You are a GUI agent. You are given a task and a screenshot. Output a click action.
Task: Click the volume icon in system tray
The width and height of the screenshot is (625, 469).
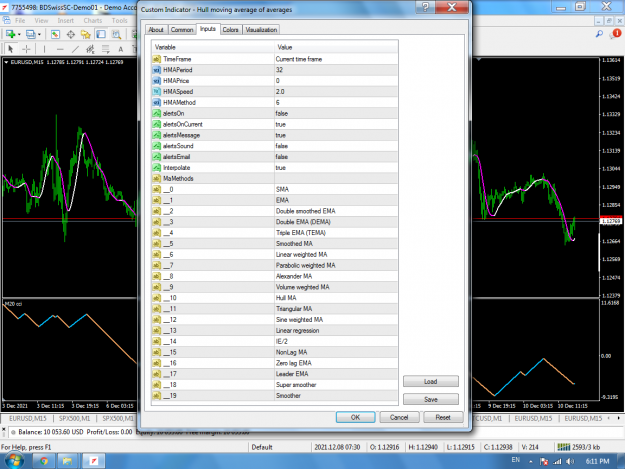click(570, 461)
